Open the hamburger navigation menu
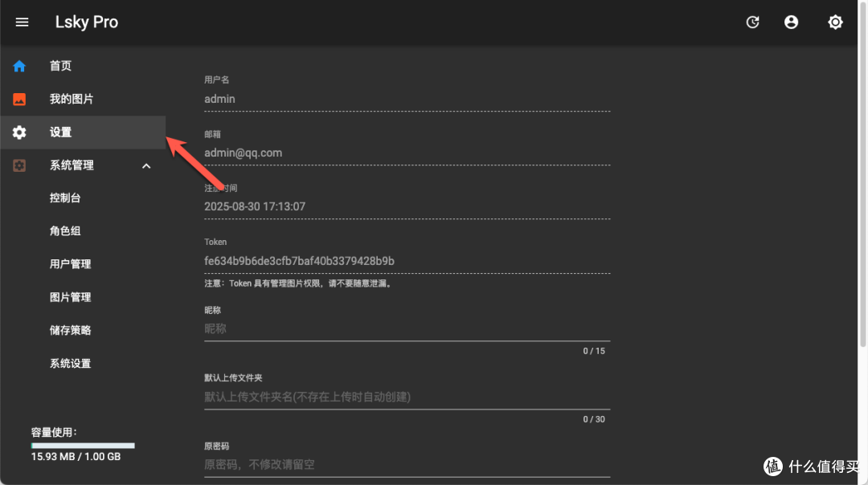This screenshot has height=485, width=868. [22, 22]
